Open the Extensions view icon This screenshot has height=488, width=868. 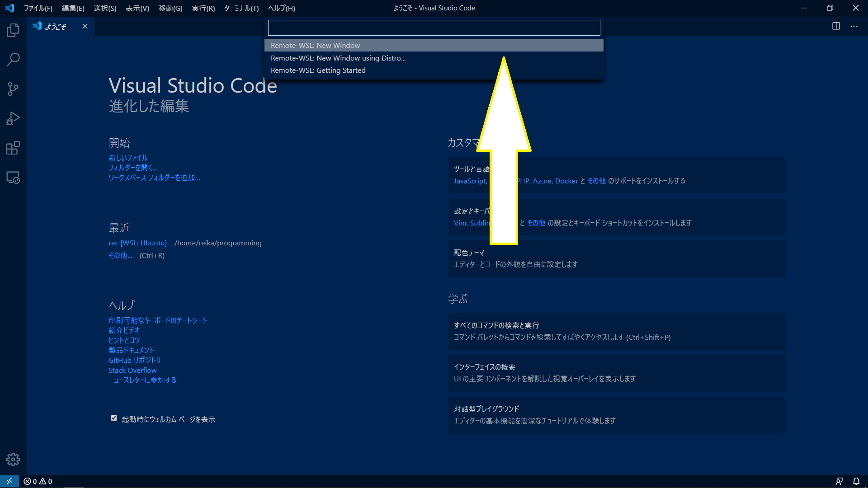(13, 148)
